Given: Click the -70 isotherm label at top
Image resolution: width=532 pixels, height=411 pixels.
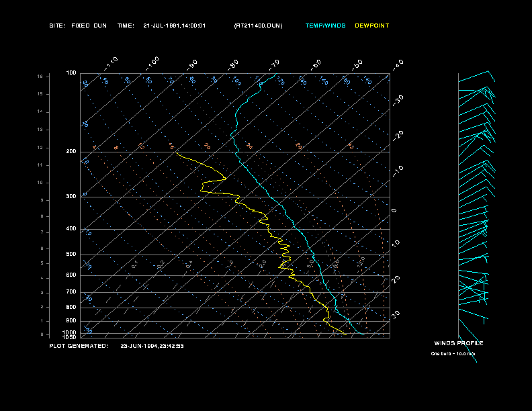Looking at the screenshot, I should (x=275, y=64).
